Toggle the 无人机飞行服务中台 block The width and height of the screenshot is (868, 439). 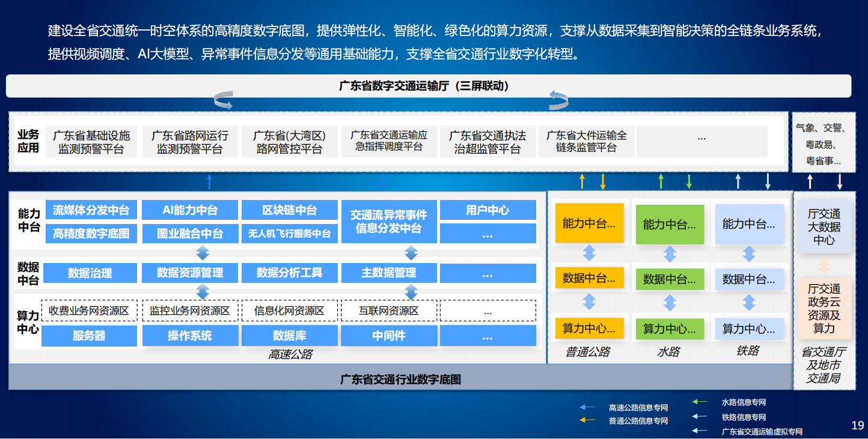289,234
